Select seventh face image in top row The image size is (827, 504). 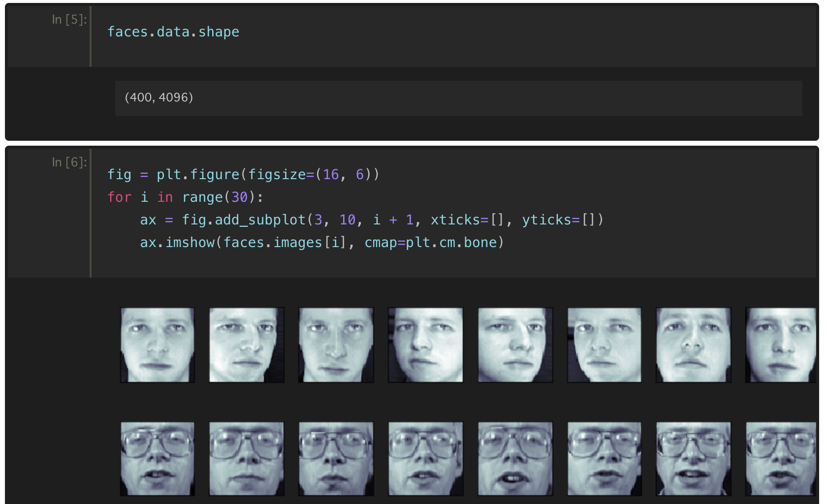point(694,345)
